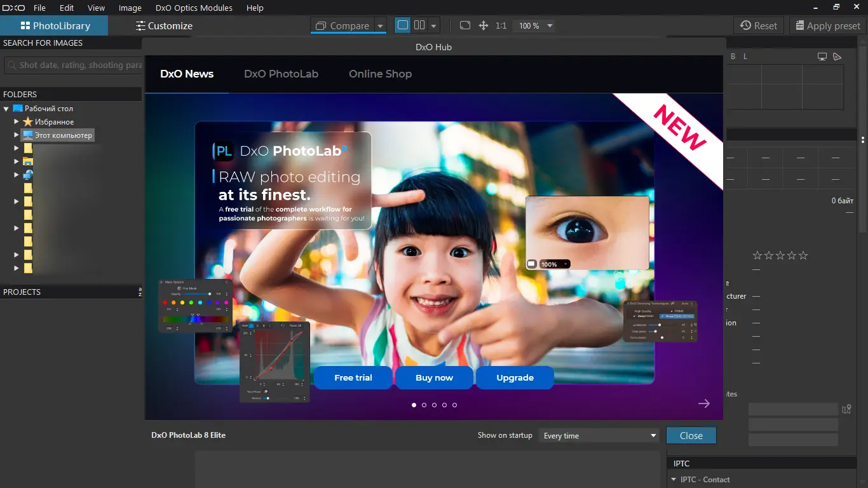The height and width of the screenshot is (488, 868).
Task: Toggle the Compare button
Action: 342,26
